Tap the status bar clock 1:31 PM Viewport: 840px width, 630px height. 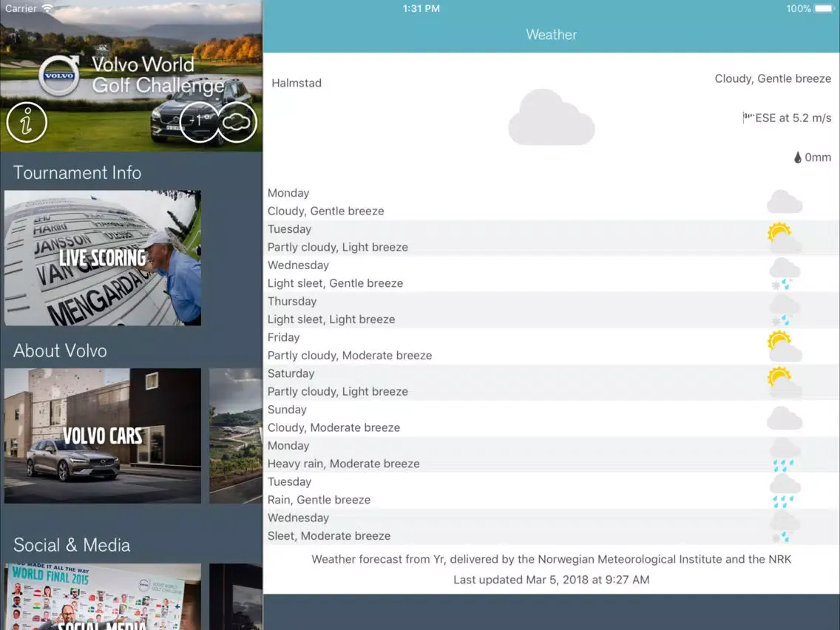[421, 9]
